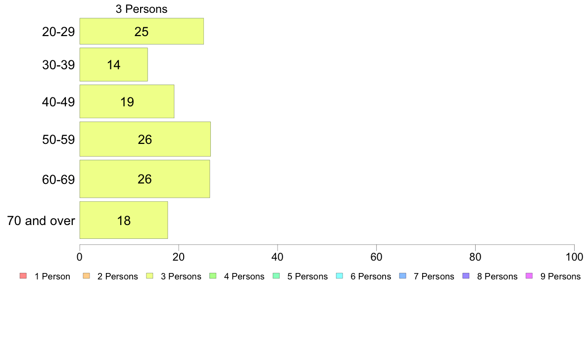Select the 20-29 bar labeled 25
Image resolution: width=588 pixels, height=364 pixels.
click(142, 31)
